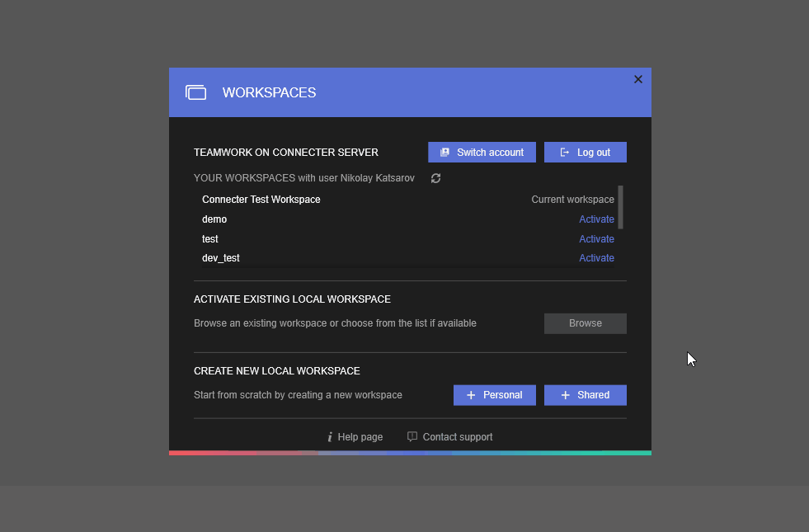This screenshot has height=532, width=809.
Task: Click the plus icon on the Personal button
Action: click(x=471, y=395)
